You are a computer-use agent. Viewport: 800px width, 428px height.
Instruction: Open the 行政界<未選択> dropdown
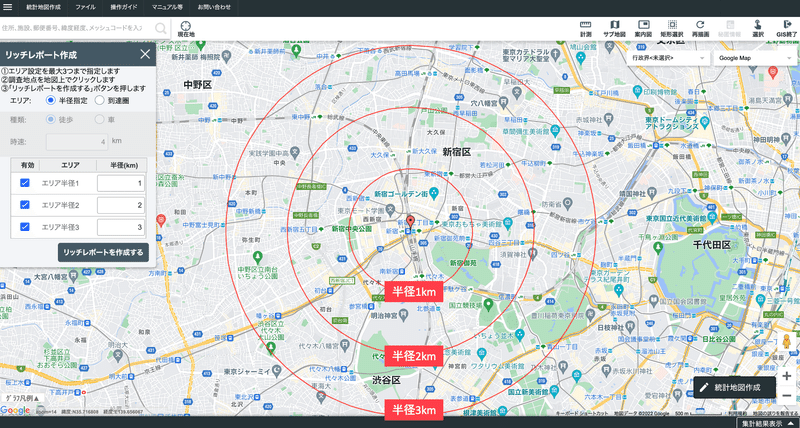click(668, 58)
